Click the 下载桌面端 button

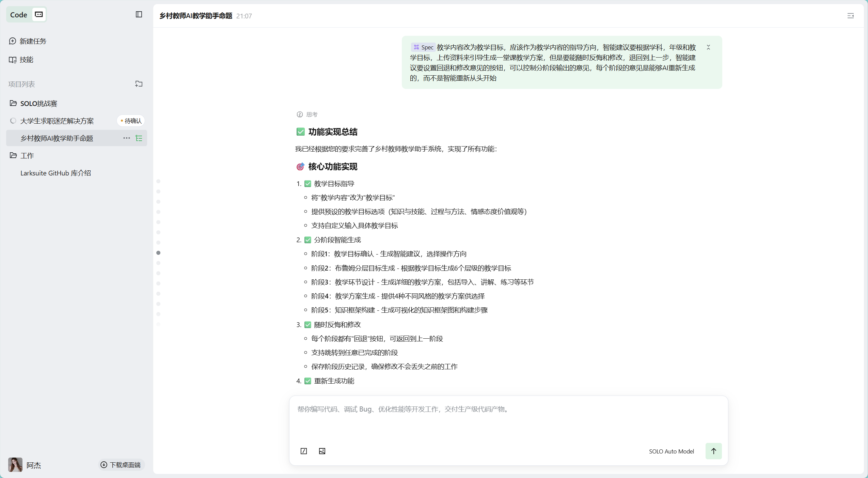tap(121, 465)
